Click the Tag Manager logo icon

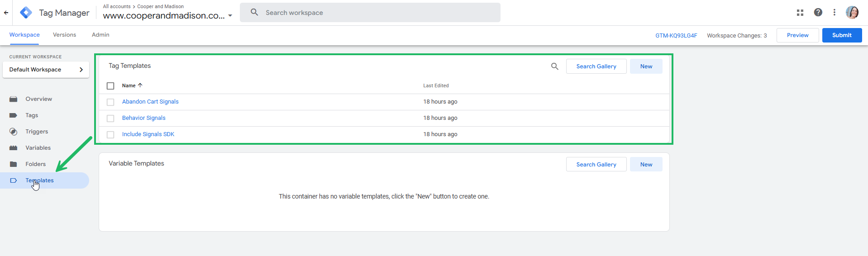(26, 13)
